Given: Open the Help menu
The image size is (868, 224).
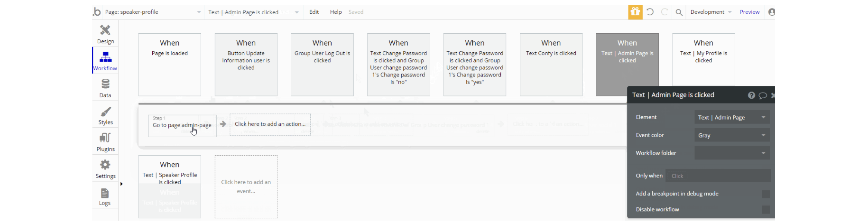Looking at the screenshot, I should click(x=336, y=12).
